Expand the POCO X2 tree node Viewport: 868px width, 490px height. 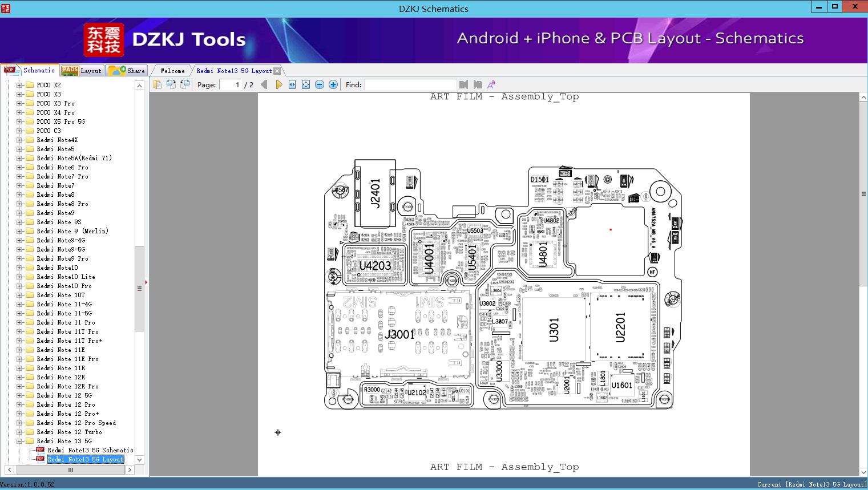[19, 85]
